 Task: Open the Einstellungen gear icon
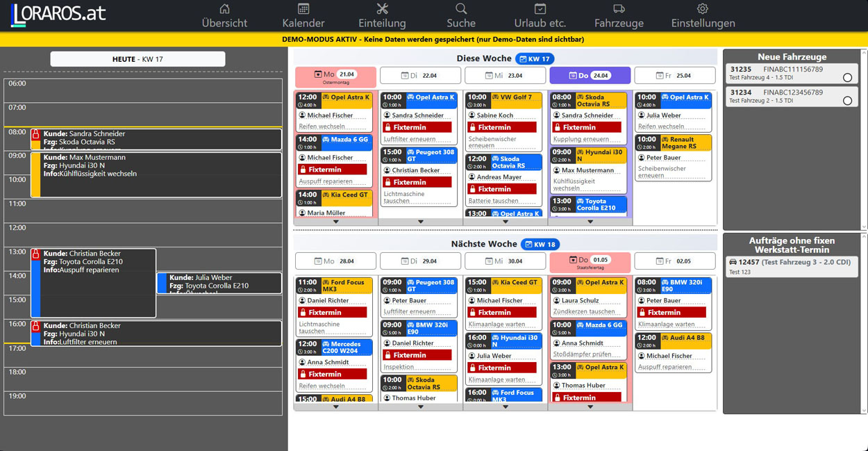tap(703, 9)
